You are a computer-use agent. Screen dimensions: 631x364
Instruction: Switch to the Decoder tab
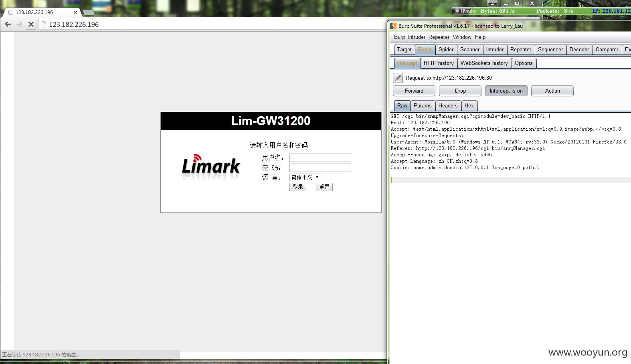[579, 49]
